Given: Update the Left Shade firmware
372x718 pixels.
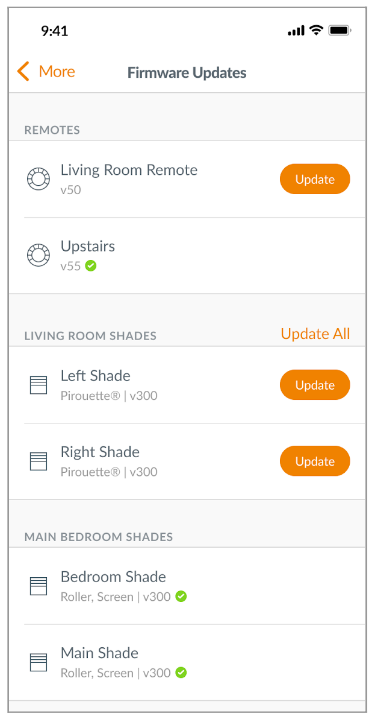Looking at the screenshot, I should (x=315, y=385).
